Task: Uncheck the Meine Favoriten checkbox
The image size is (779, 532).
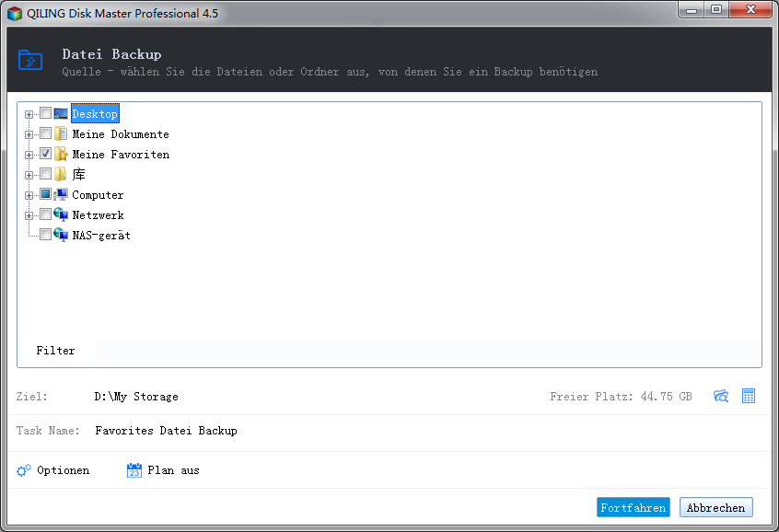Action: (x=45, y=154)
